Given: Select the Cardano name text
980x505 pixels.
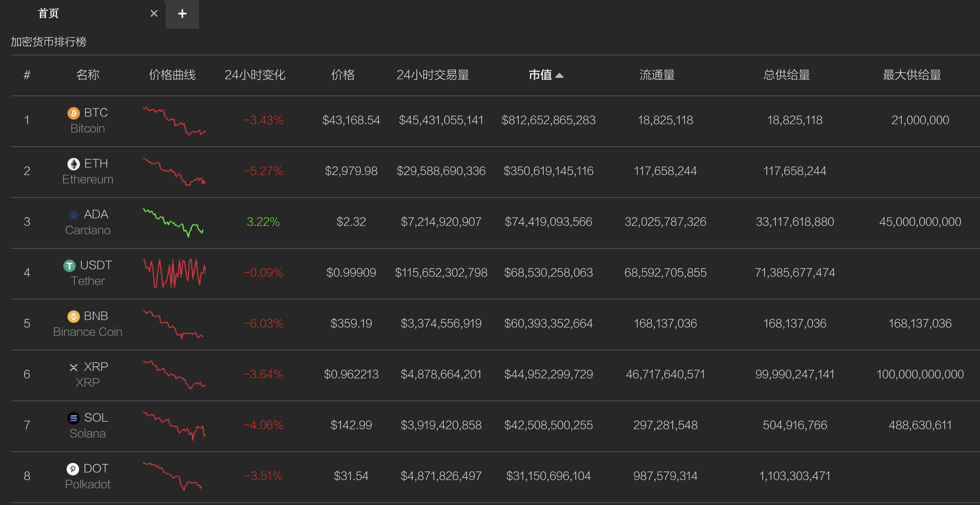Looking at the screenshot, I should [x=87, y=230].
